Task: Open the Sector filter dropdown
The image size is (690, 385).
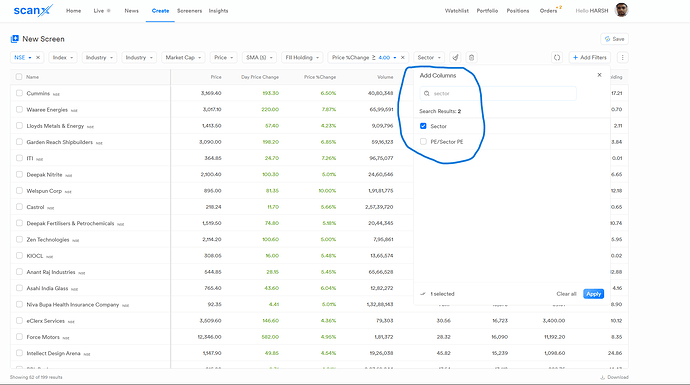Action: pyautogui.click(x=429, y=57)
